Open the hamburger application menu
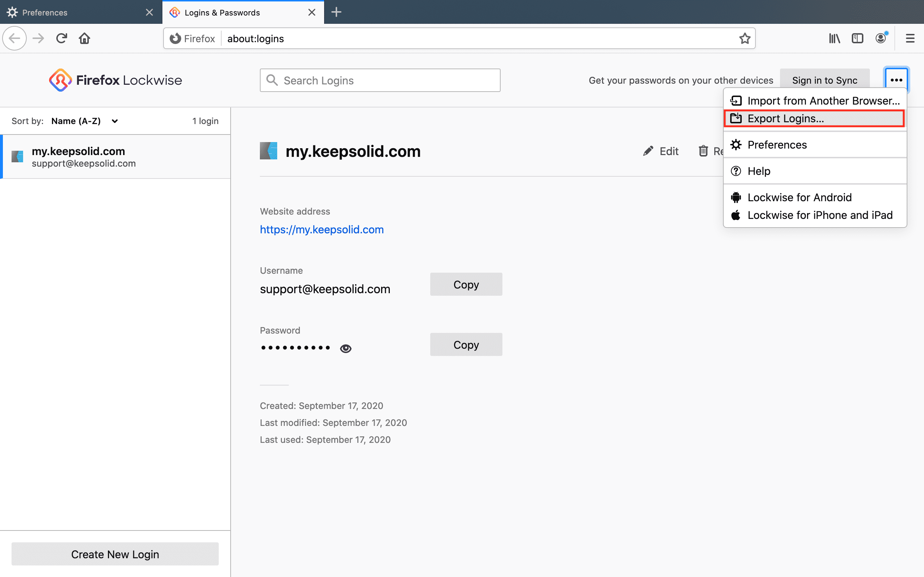 click(910, 39)
